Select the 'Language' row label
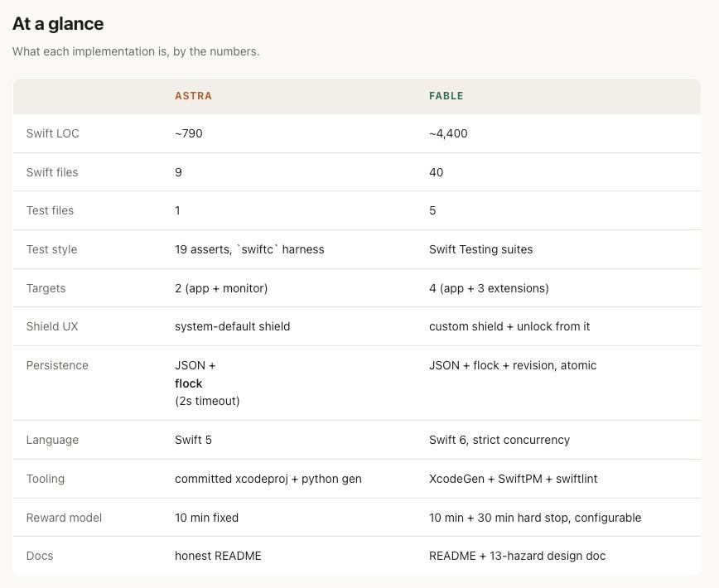 point(52,440)
